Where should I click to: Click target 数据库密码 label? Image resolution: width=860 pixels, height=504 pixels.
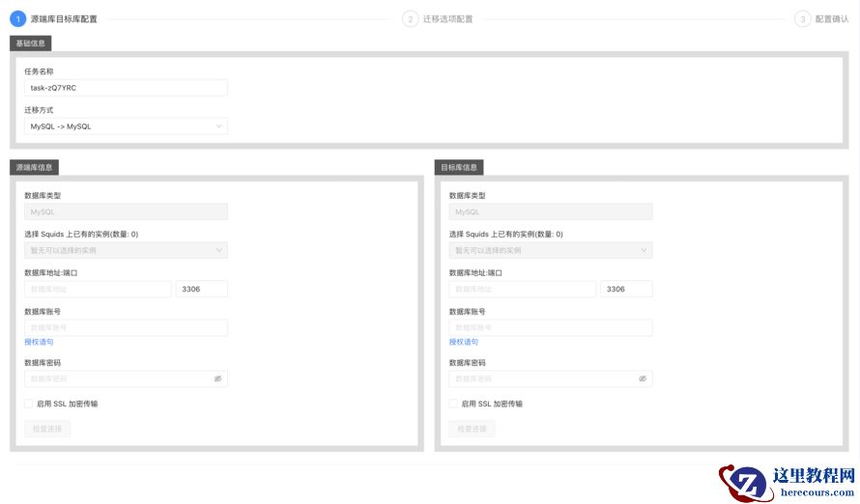point(468,363)
